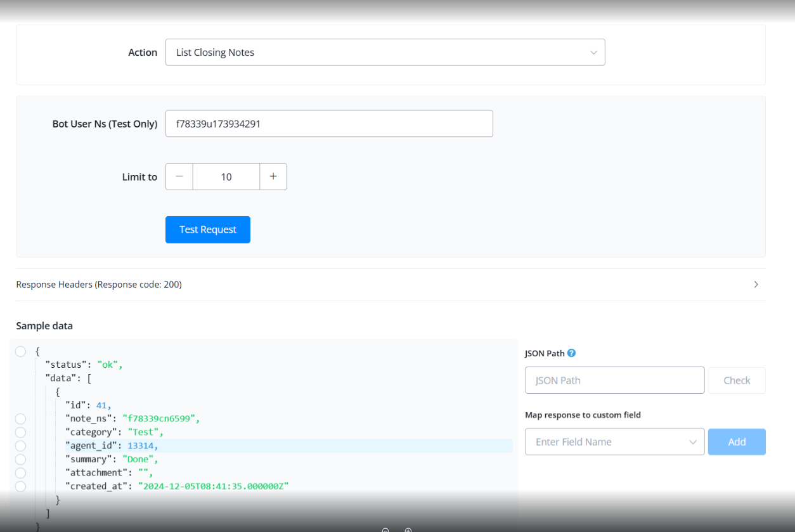795x532 pixels.
Task: Select the radio circle beside the root brace
Action: (20, 352)
